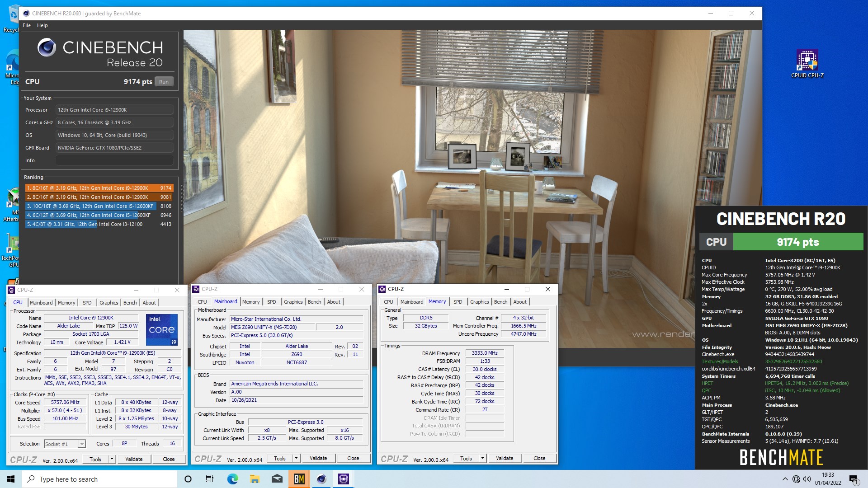
Task: Select the SPD tab in the Mainboard window
Action: (272, 302)
